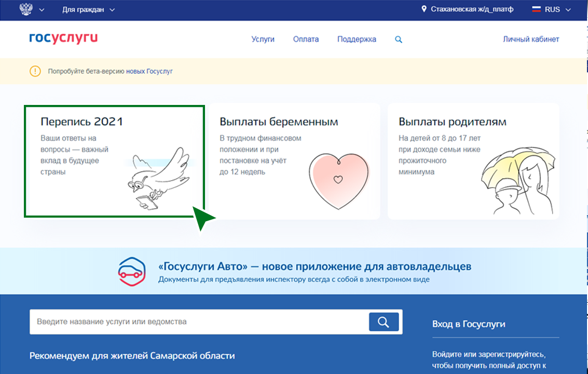
Task: Open the «Госуслуги Авто» banner headline
Action: click(314, 266)
